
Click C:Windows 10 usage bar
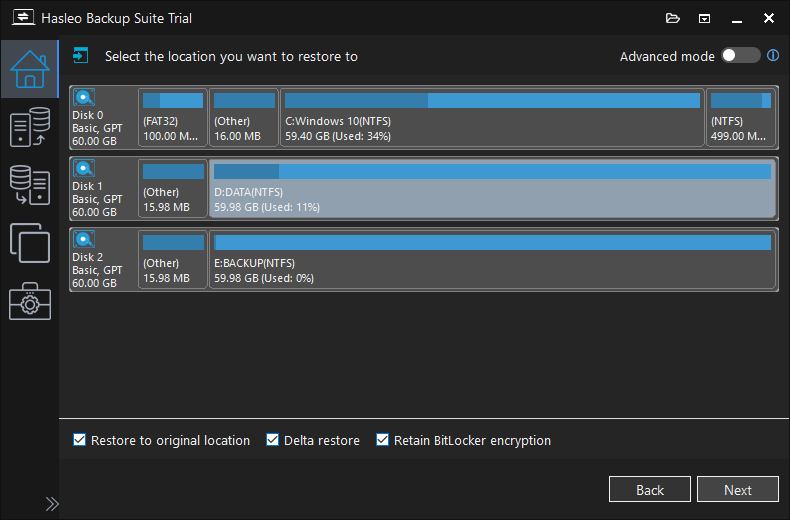pos(492,100)
